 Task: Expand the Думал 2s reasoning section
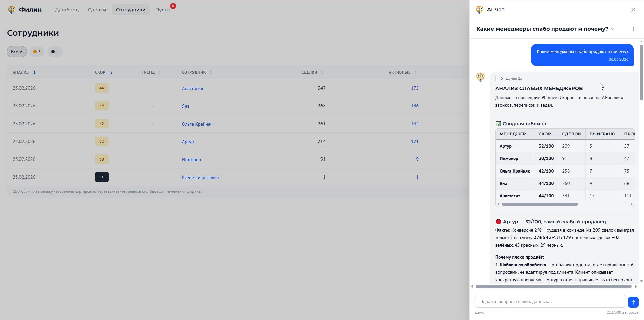502,78
